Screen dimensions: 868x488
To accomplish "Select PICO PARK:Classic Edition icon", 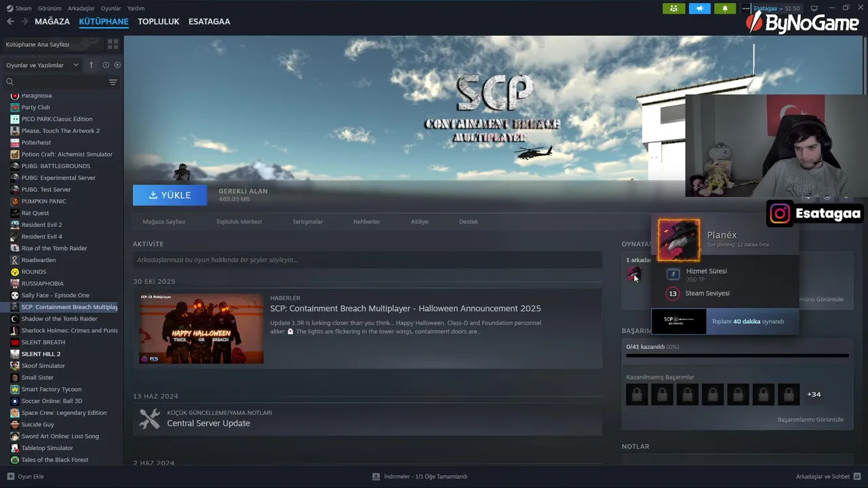I will 15,119.
